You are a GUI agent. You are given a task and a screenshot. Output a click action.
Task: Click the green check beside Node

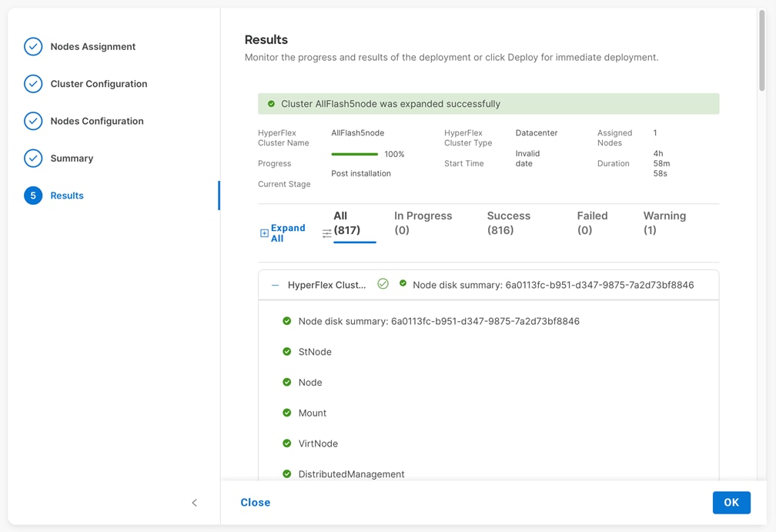coord(286,382)
